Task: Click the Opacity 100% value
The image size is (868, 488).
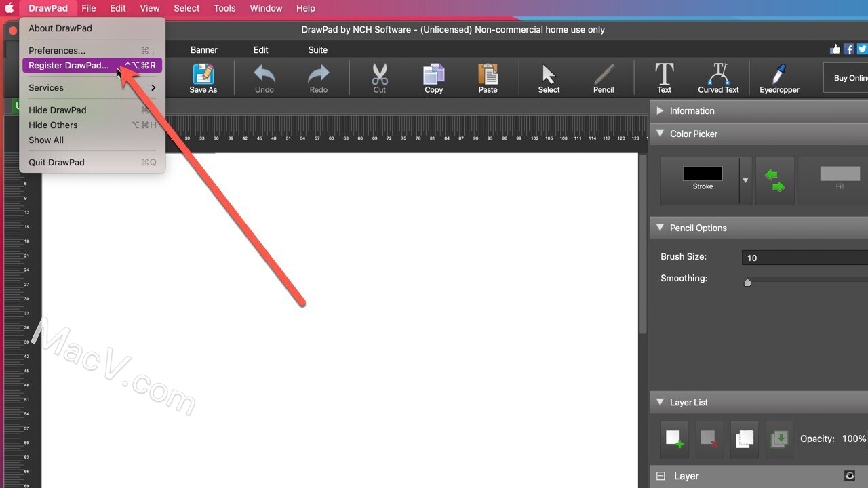Action: (854, 439)
